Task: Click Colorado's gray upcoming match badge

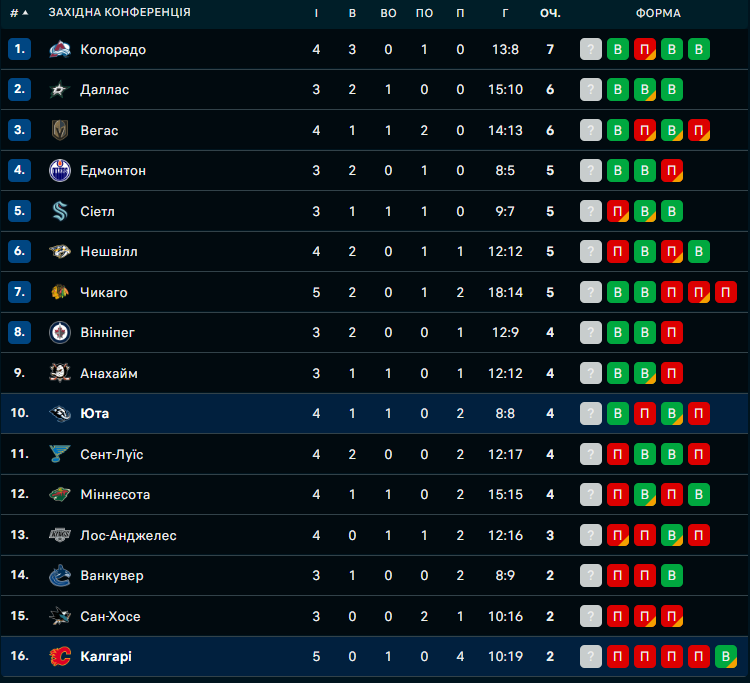Action: 591,49
